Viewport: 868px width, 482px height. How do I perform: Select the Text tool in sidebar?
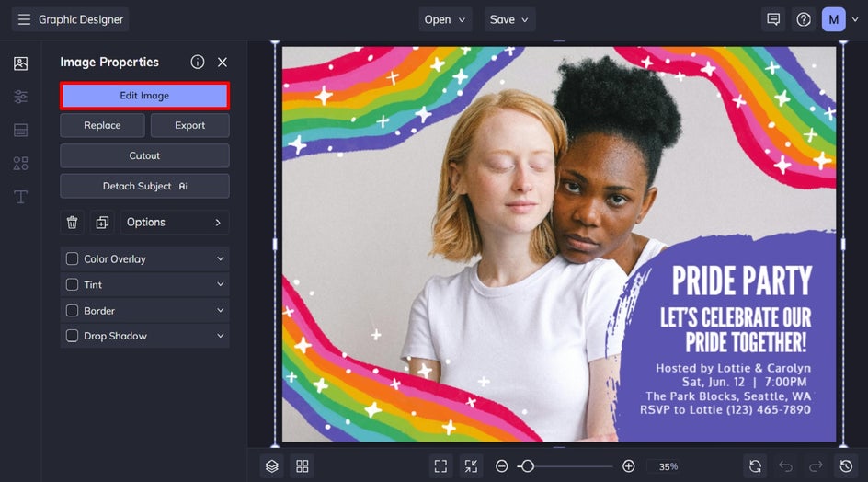click(20, 197)
